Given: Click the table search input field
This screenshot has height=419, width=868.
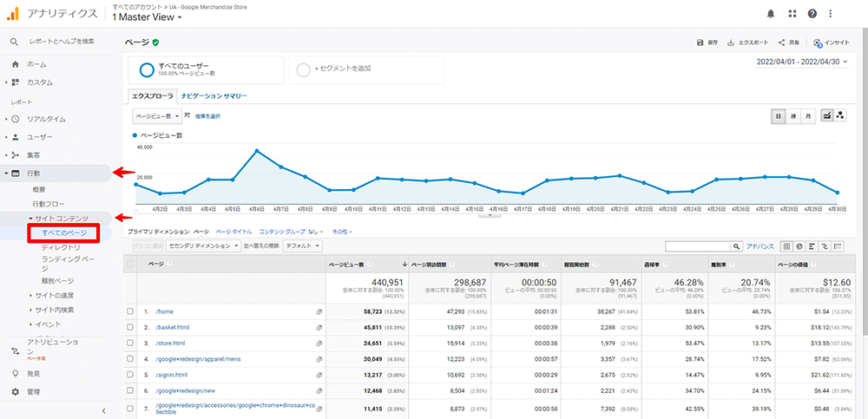Looking at the screenshot, I should pyautogui.click(x=698, y=246).
